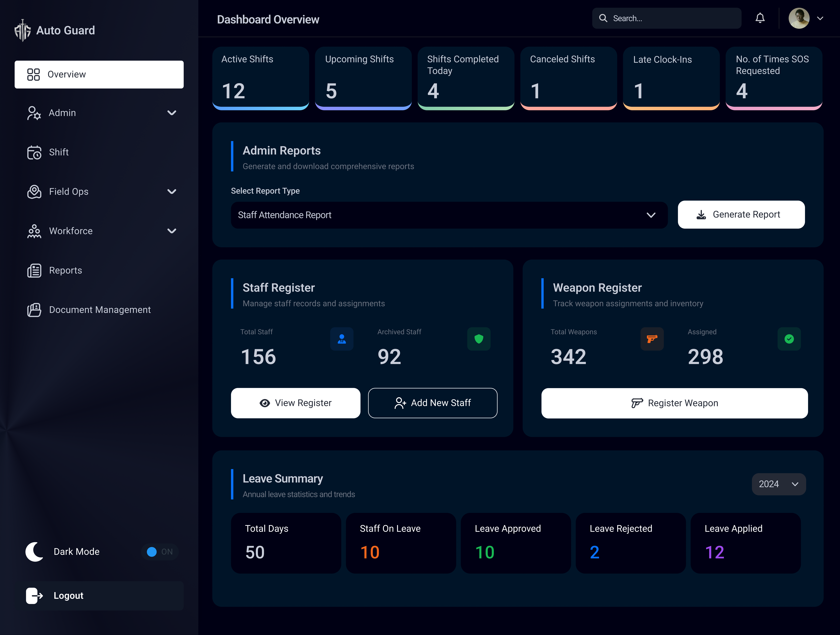Screen dimensions: 840x635
Task: Expand the Field Ops menu chevron
Action: pos(172,192)
